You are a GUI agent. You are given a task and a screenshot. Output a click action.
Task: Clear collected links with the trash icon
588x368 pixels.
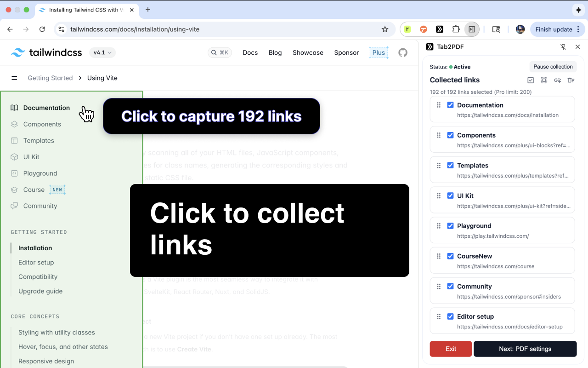pos(571,80)
